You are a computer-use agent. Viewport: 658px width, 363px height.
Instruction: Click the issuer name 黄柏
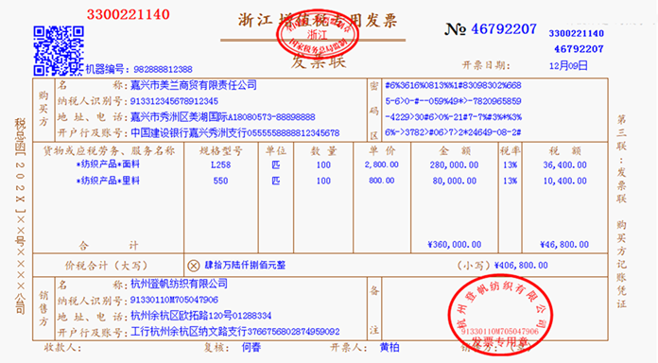pyautogui.click(x=389, y=347)
